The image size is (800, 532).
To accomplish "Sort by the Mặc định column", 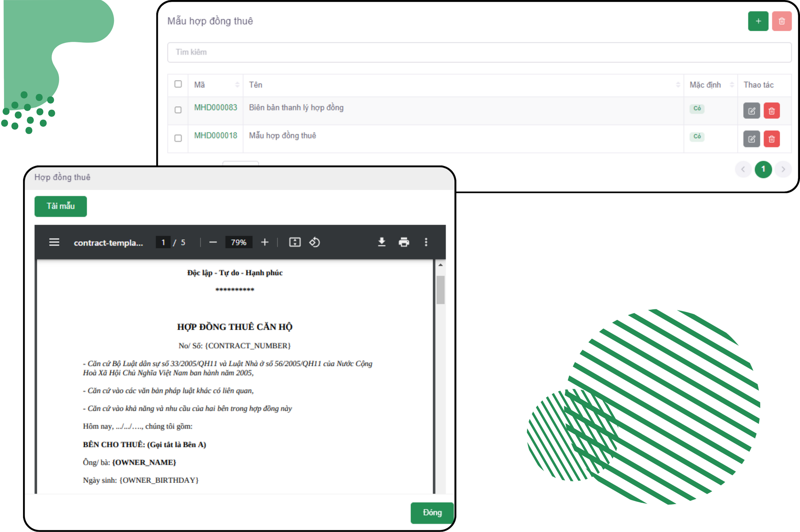I will [732, 85].
